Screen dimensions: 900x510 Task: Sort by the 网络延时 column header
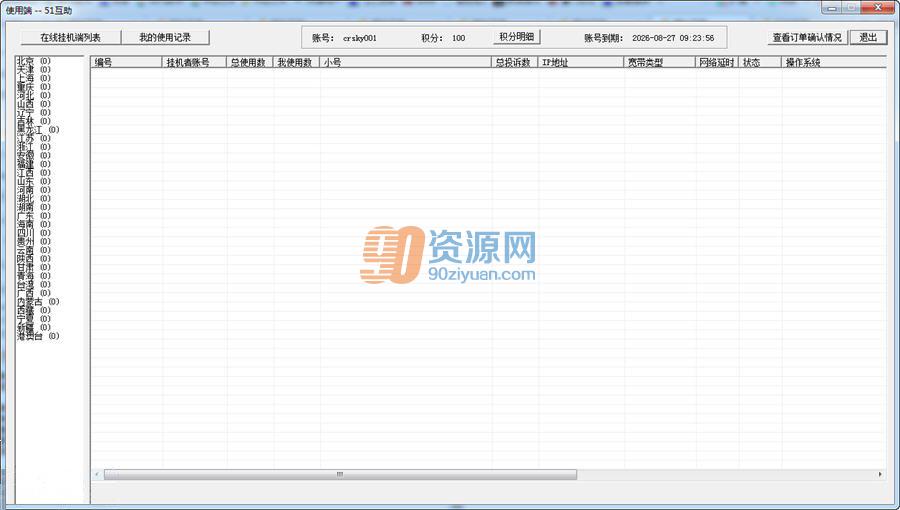[717, 62]
